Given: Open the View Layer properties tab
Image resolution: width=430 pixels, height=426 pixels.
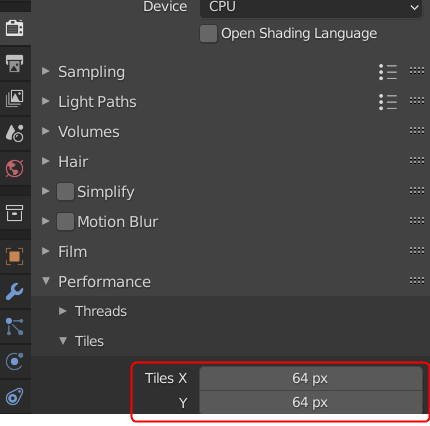Looking at the screenshot, I should [15, 99].
